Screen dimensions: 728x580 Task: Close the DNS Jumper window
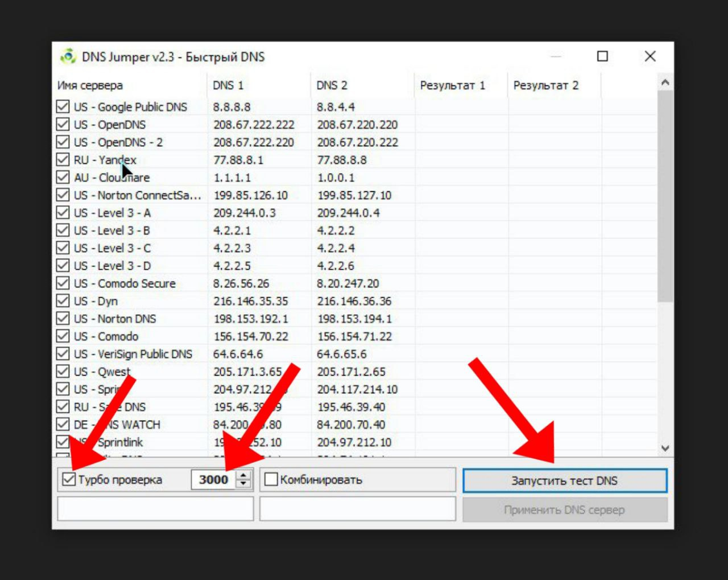point(650,56)
